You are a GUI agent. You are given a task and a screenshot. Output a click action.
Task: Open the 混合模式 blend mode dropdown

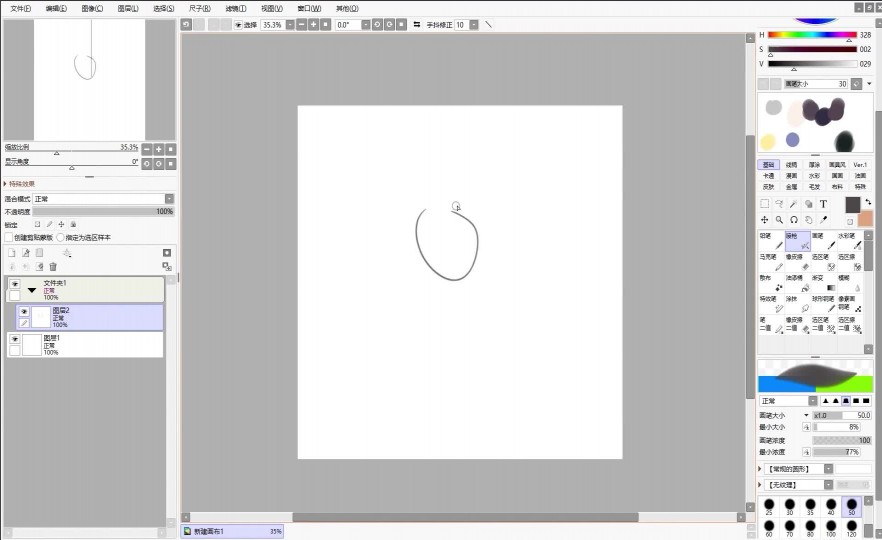(169, 199)
